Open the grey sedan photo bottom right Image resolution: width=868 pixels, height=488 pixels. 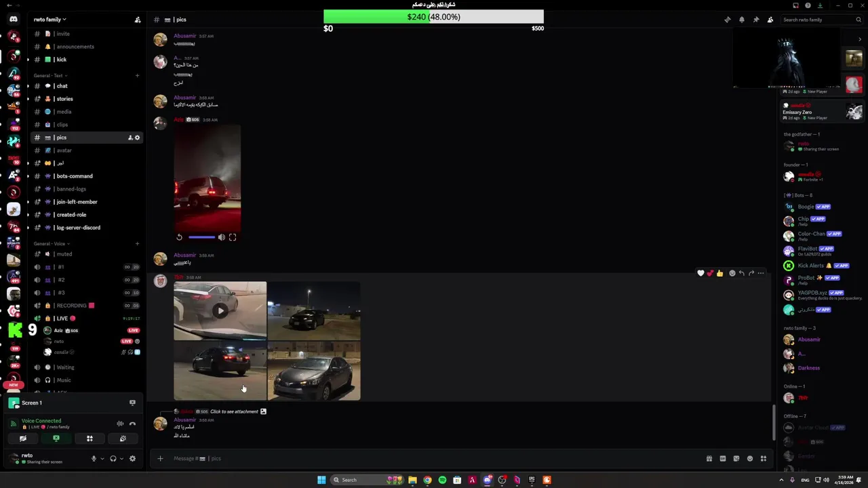(314, 371)
